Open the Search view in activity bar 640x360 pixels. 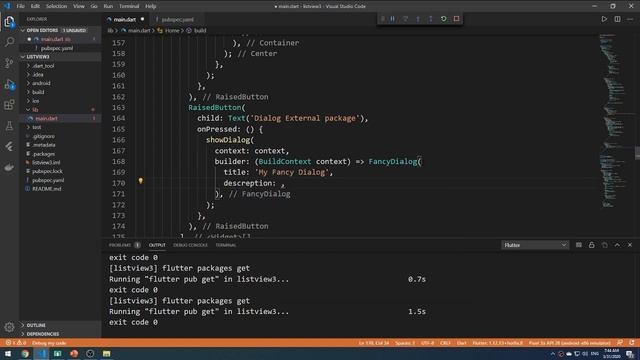(9, 42)
